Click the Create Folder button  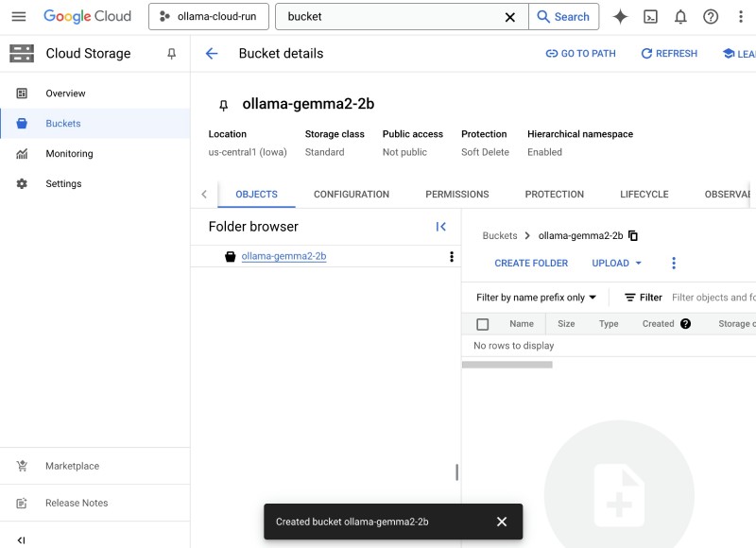pyautogui.click(x=531, y=264)
